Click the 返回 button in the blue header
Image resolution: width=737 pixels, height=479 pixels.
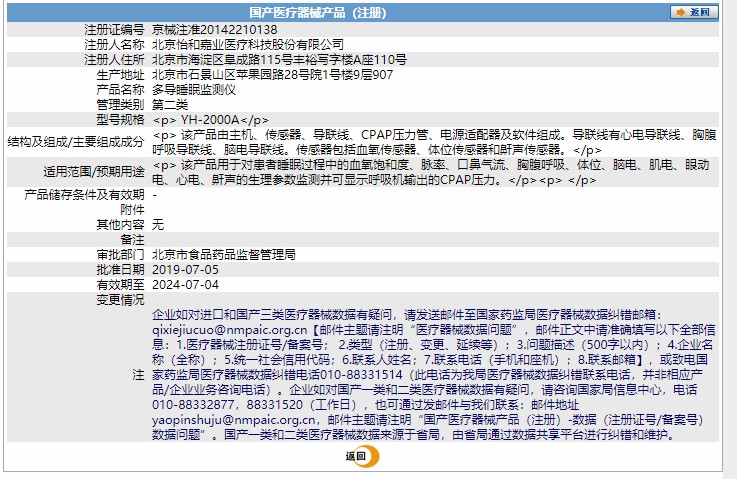click(694, 12)
